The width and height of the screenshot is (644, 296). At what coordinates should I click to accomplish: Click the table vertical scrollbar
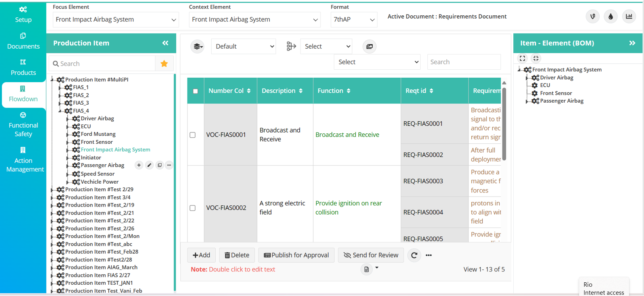504,125
